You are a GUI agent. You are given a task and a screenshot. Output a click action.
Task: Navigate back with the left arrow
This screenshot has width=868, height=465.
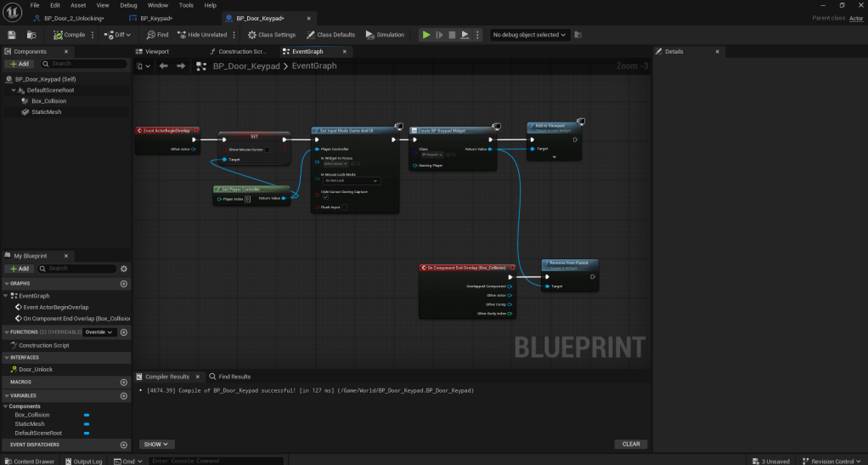coord(164,65)
